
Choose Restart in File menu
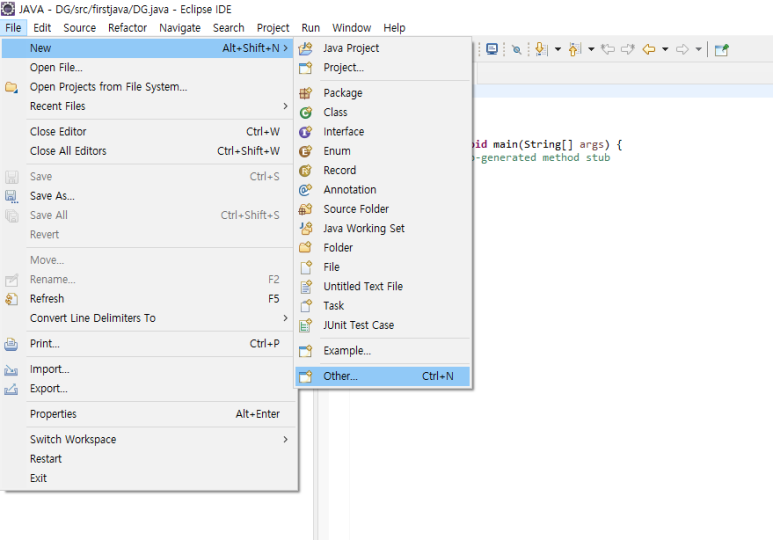pos(147,459)
